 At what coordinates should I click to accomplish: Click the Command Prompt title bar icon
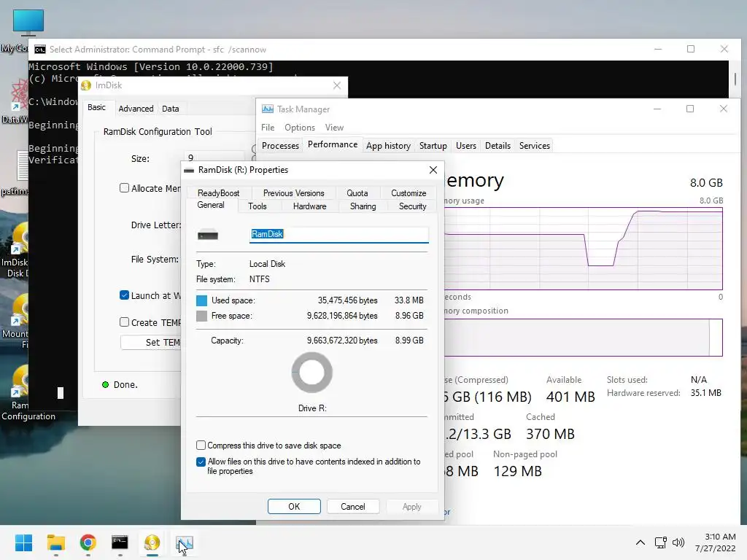tap(40, 50)
